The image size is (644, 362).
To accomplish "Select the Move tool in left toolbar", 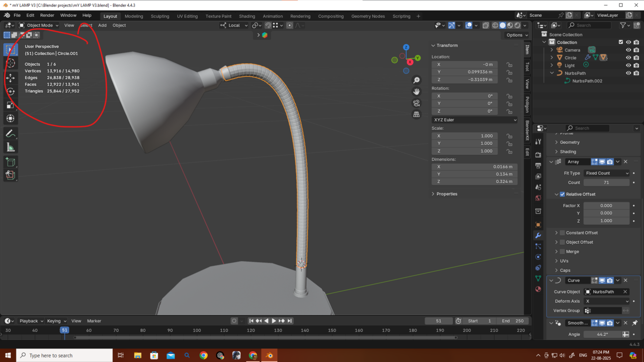I will point(10,78).
